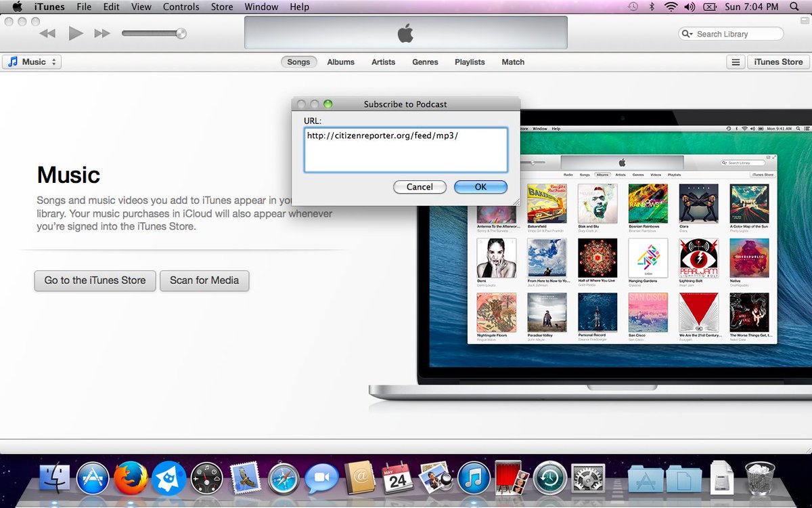Switch to the Playlists tab
The width and height of the screenshot is (812, 508).
tap(470, 62)
